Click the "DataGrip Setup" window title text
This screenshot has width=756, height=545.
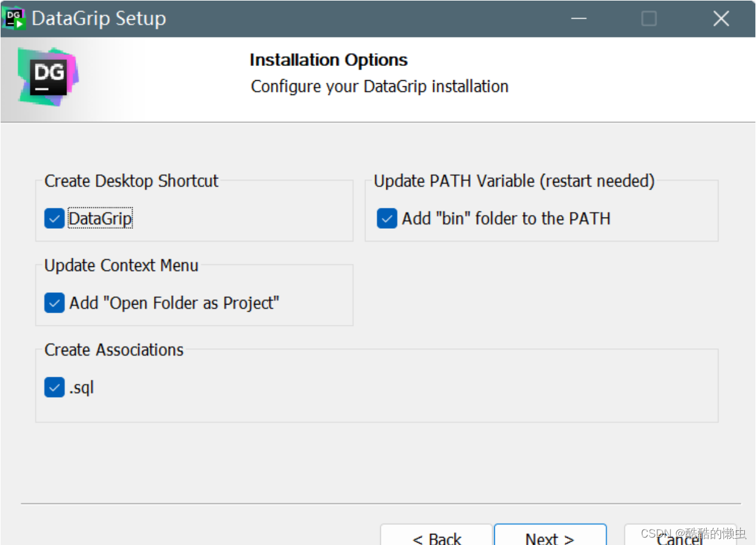(99, 18)
